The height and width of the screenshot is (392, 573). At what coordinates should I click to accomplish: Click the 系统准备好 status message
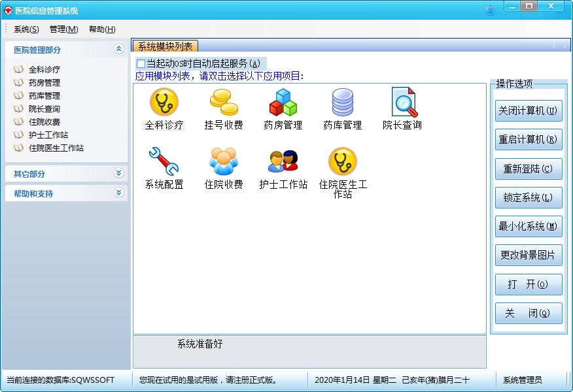tap(200, 344)
